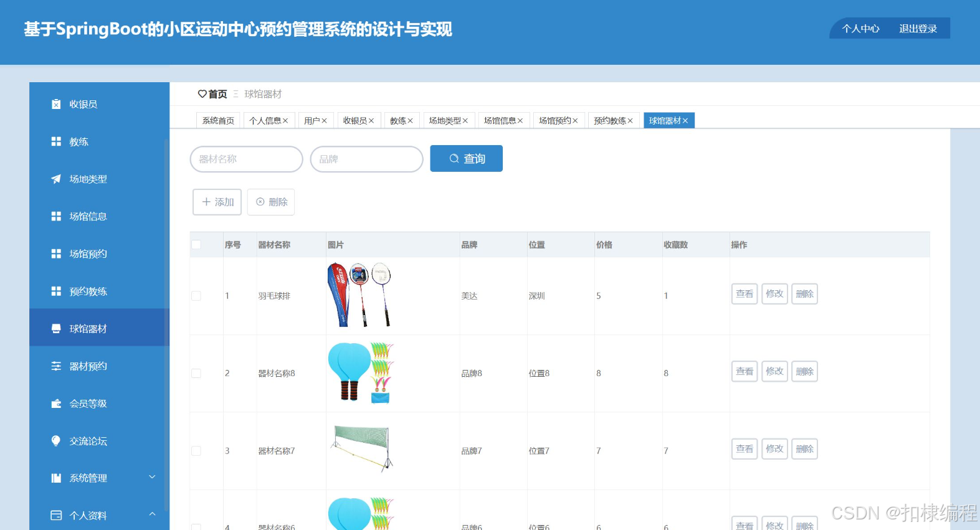Close the 用户 tab
The width and height of the screenshot is (980, 530).
click(324, 121)
